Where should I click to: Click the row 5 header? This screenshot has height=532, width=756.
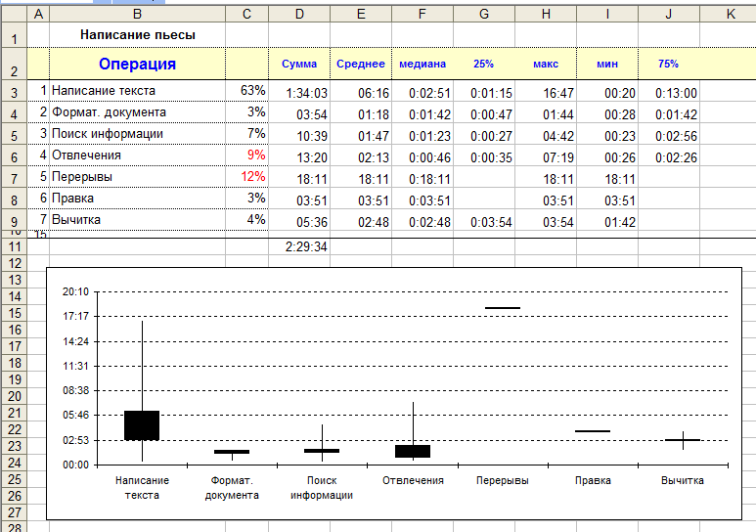tap(13, 134)
